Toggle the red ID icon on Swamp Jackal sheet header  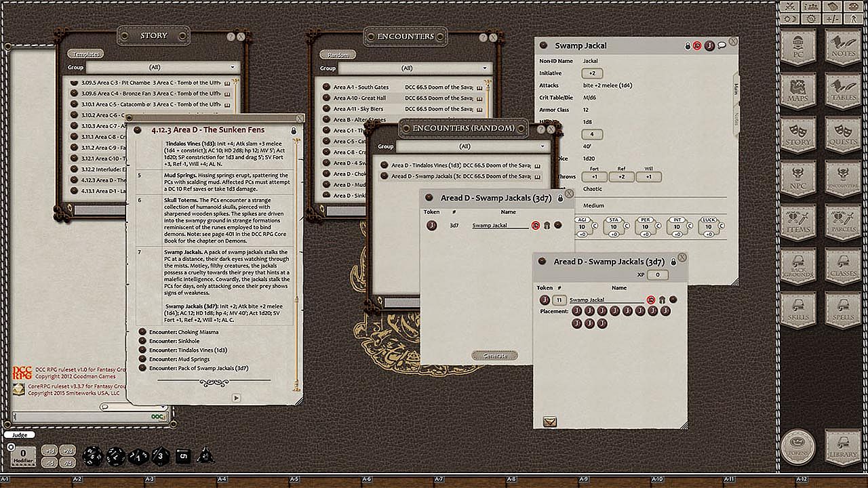[697, 45]
